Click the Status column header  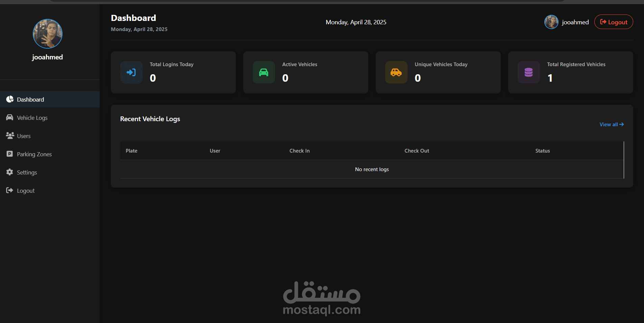(x=543, y=151)
